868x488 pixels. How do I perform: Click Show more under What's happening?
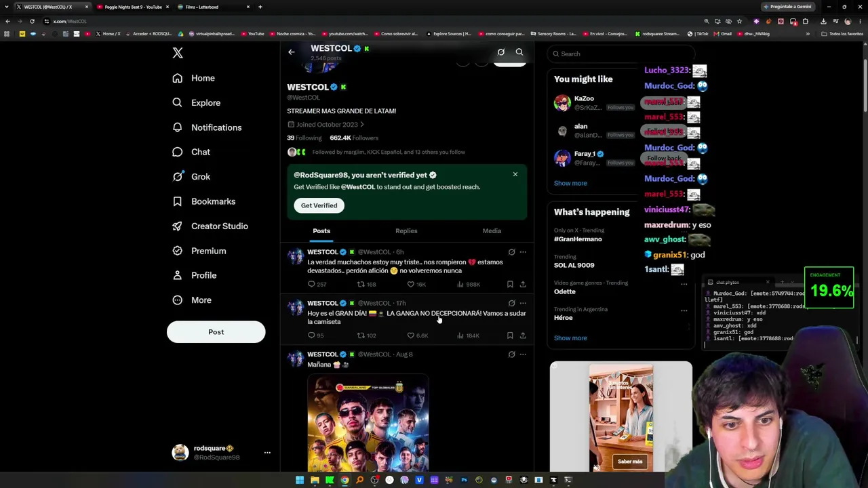pyautogui.click(x=570, y=338)
